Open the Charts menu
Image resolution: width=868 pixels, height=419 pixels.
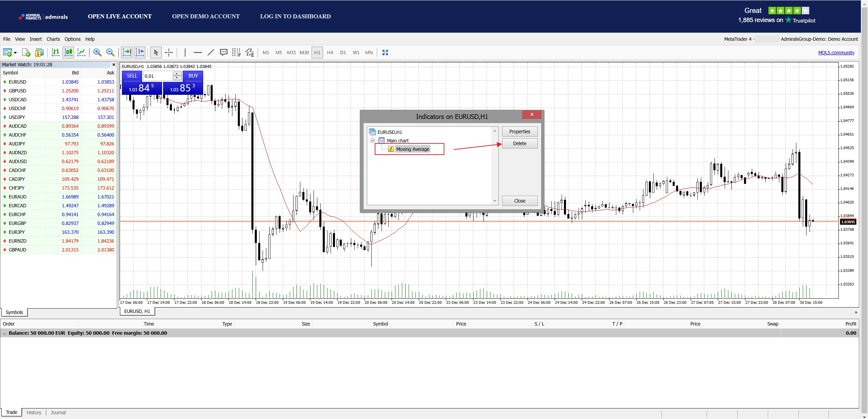[53, 39]
